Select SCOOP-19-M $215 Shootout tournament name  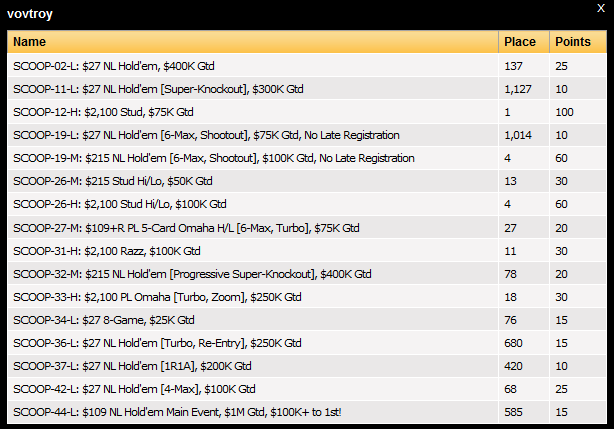point(214,158)
